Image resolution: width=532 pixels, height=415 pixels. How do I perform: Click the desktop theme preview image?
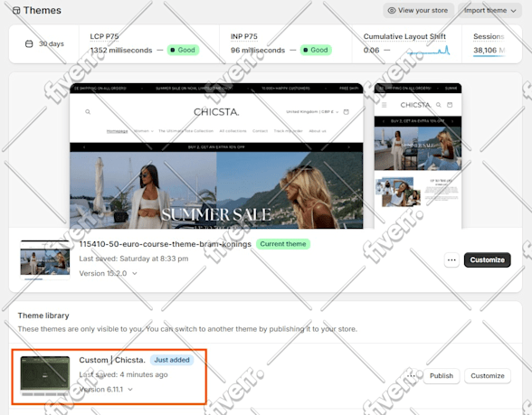tap(216, 156)
